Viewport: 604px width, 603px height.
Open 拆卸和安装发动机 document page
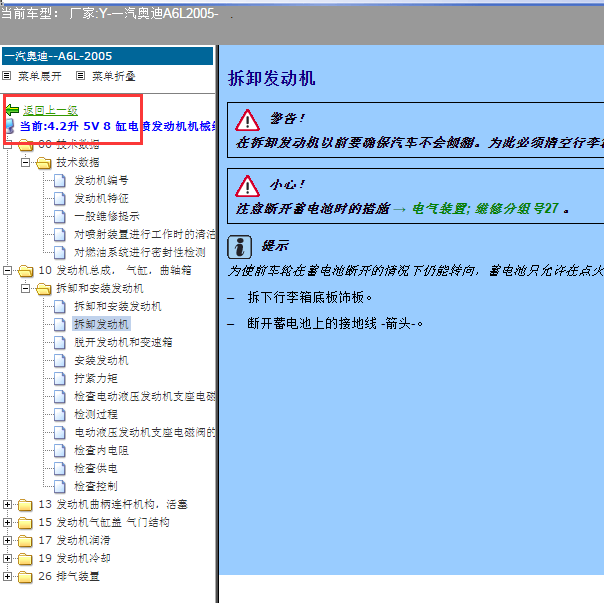(118, 306)
